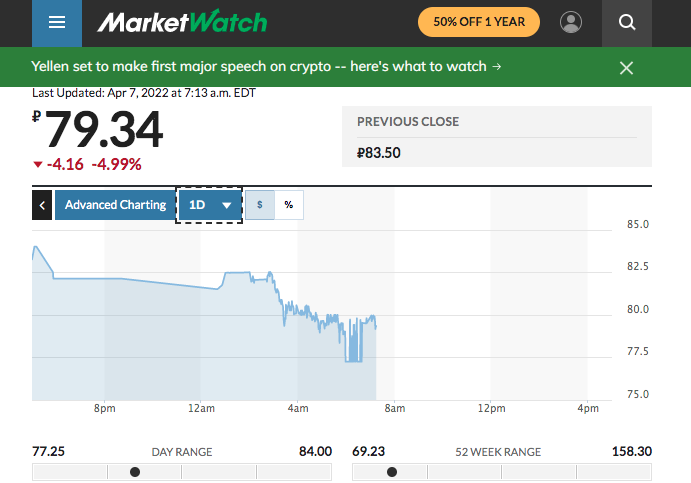Click the -4.16 price change value

coord(65,164)
